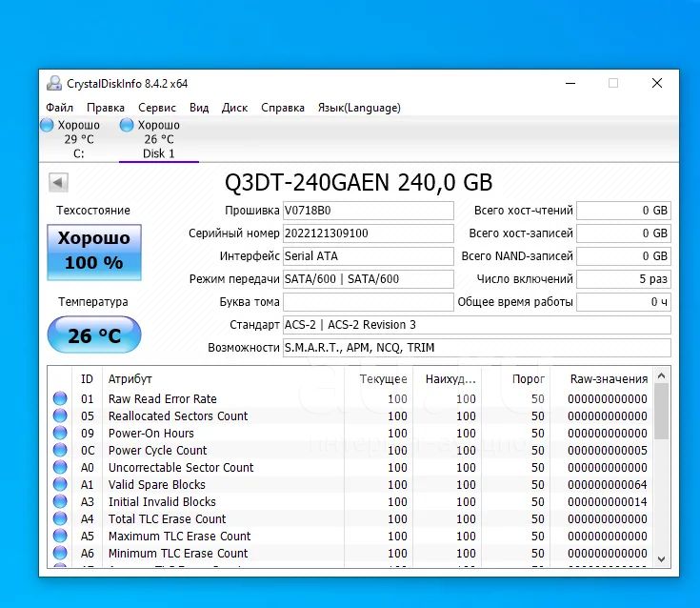Click the serial number field 2022121309100
Viewport: 700px width, 608px height.
coord(369,233)
